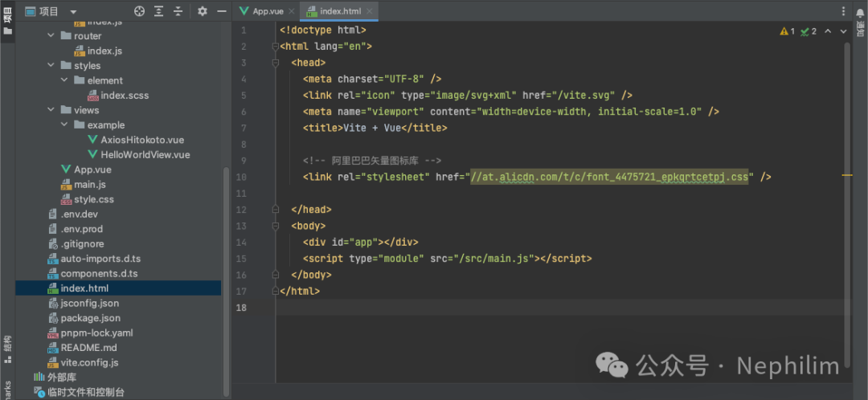This screenshot has width=868, height=400.
Task: Select the .env.prod file
Action: click(x=75, y=229)
